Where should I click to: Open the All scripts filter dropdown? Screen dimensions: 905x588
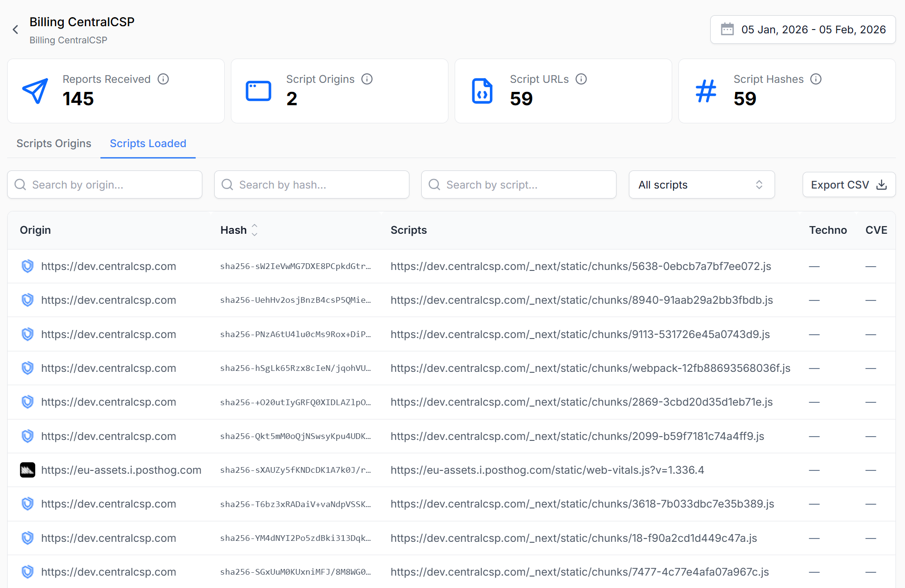coord(701,185)
